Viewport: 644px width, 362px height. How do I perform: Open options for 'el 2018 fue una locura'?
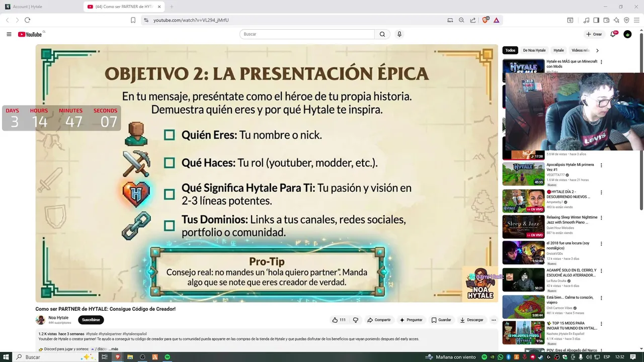(601, 244)
